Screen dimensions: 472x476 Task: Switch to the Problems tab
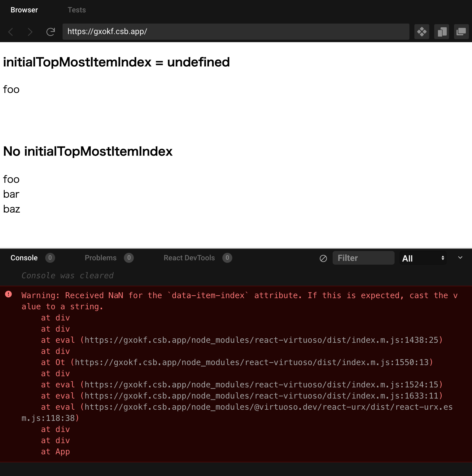click(x=100, y=258)
